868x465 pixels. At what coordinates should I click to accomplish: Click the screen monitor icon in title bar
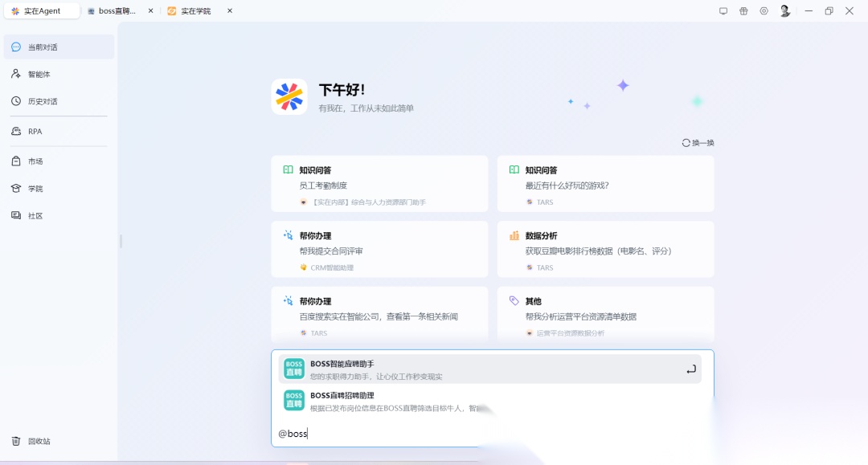click(723, 11)
